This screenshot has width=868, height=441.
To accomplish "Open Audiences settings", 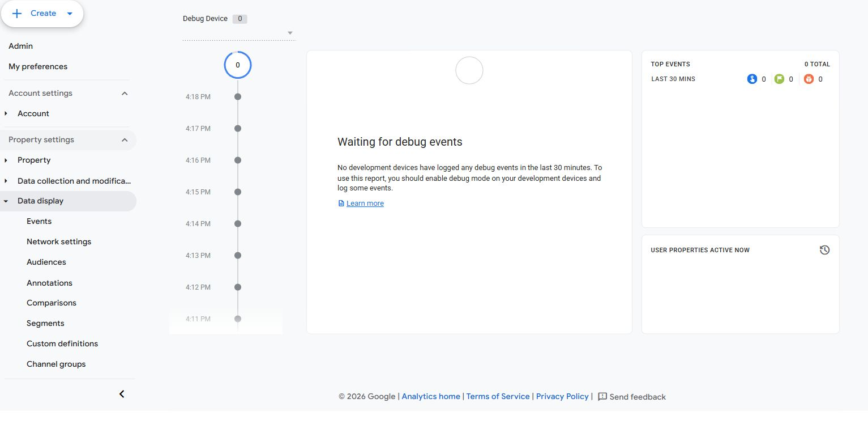I will tap(46, 262).
